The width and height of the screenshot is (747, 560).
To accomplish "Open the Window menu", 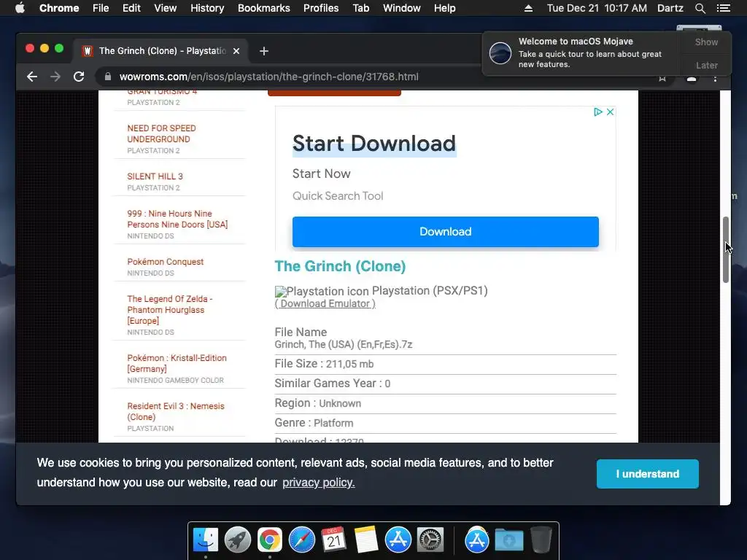I will [402, 8].
